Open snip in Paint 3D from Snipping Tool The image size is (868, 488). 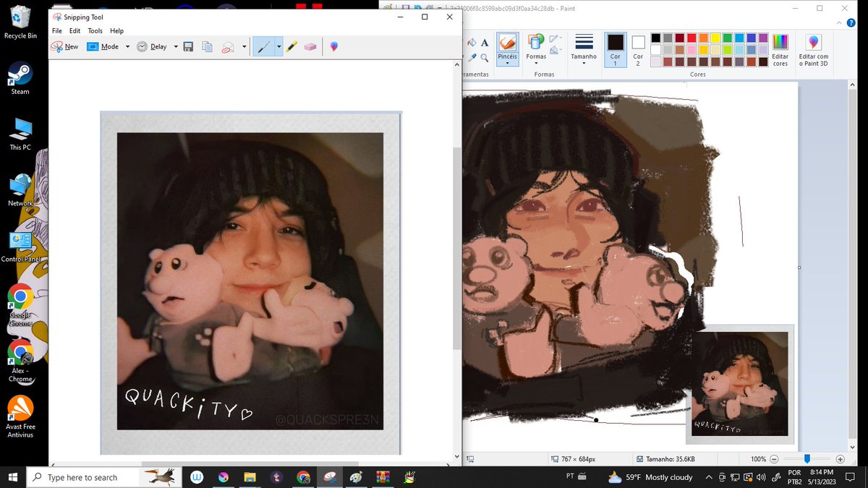click(x=333, y=46)
